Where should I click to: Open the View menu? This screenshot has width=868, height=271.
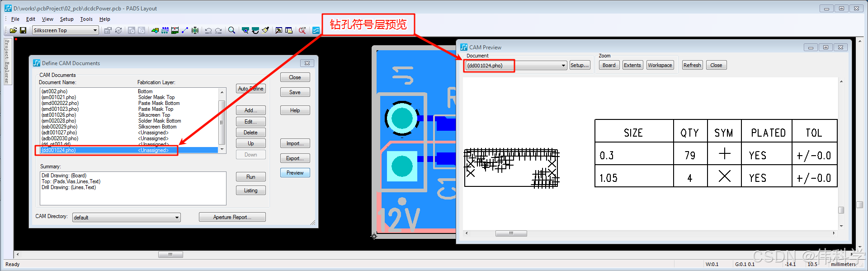(47, 19)
